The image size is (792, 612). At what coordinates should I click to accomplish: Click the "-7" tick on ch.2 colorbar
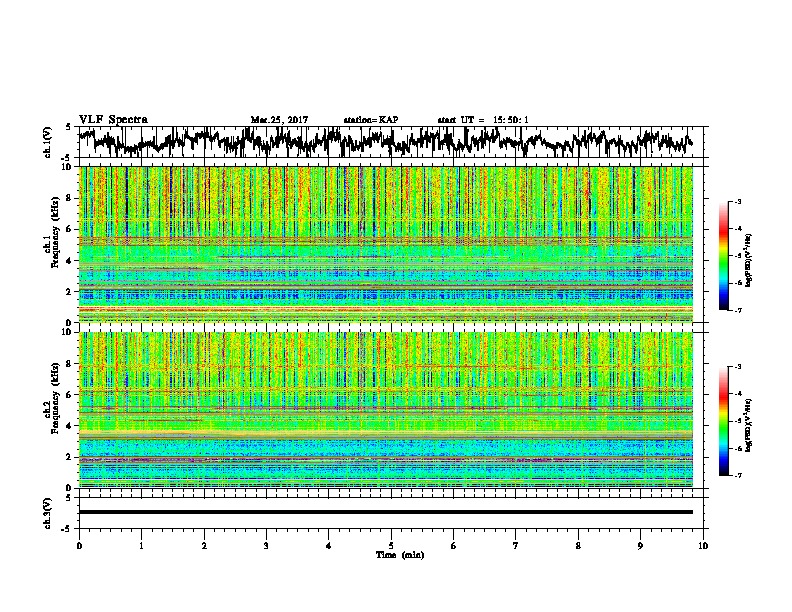coord(738,475)
